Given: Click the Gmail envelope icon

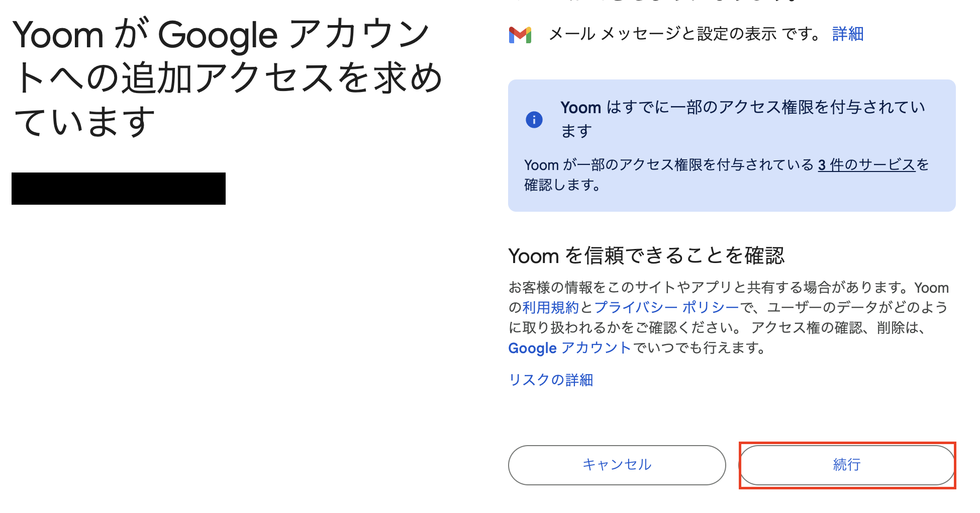Looking at the screenshot, I should tap(520, 35).
